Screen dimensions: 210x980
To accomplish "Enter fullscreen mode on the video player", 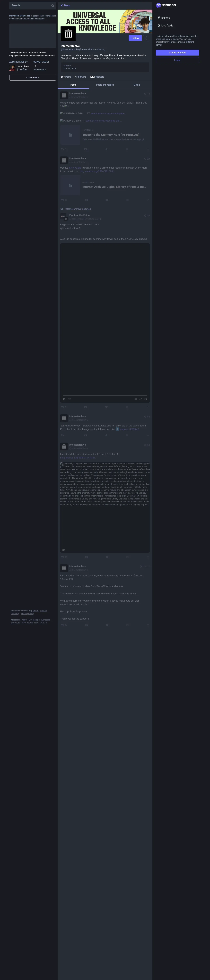I will pyautogui.click(x=146, y=399).
